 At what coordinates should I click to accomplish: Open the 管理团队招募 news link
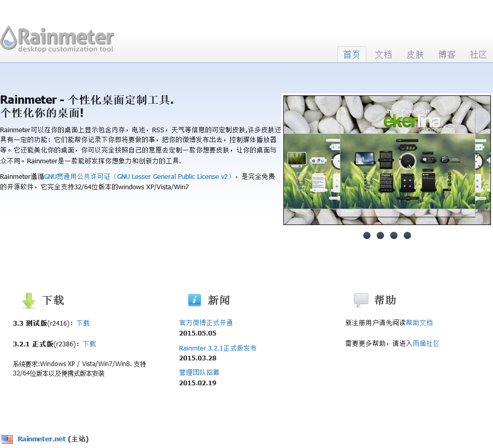click(x=199, y=373)
